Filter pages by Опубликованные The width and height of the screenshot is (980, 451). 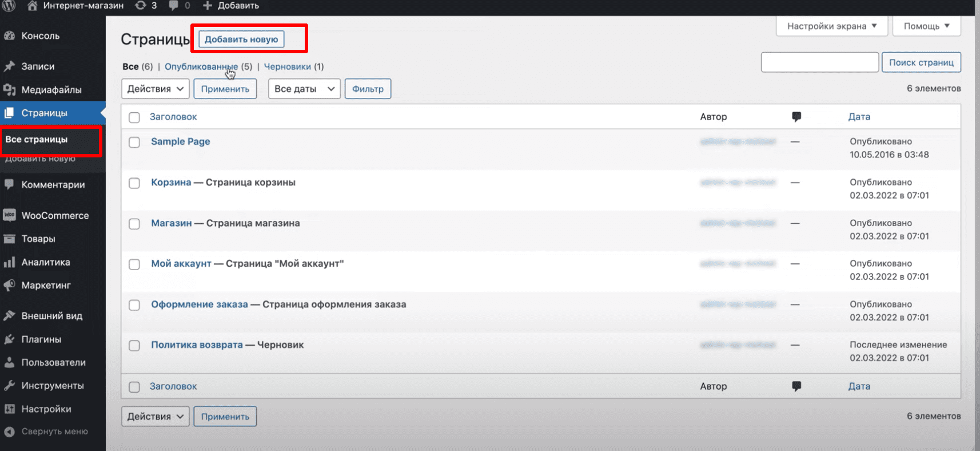(x=201, y=66)
